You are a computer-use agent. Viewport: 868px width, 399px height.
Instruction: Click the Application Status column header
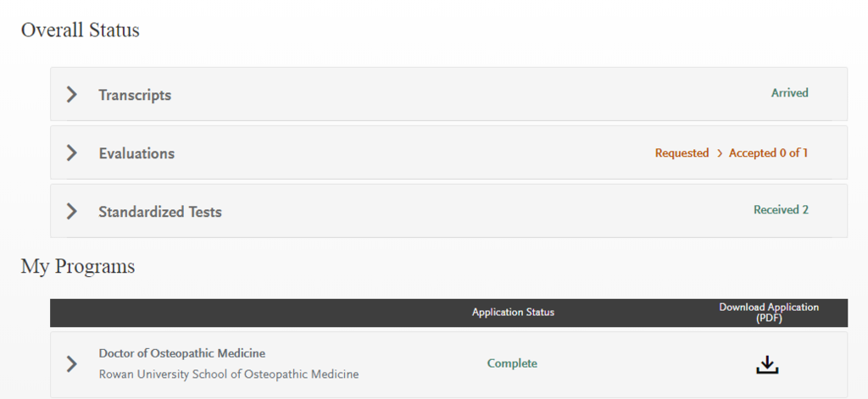pyautogui.click(x=513, y=313)
